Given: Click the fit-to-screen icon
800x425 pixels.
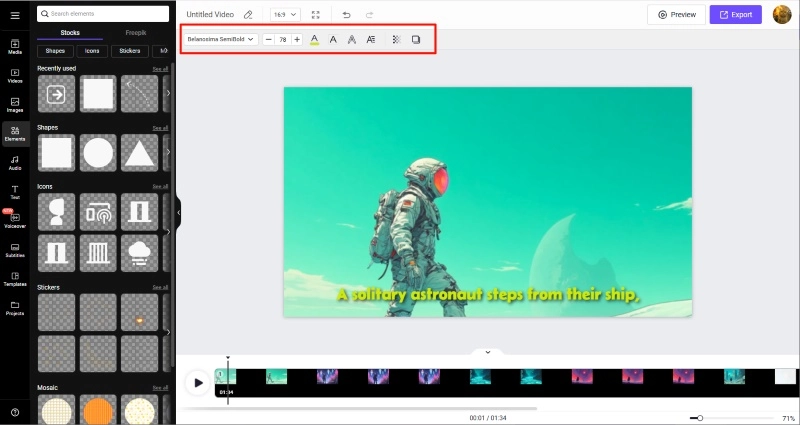Looking at the screenshot, I should [x=316, y=15].
